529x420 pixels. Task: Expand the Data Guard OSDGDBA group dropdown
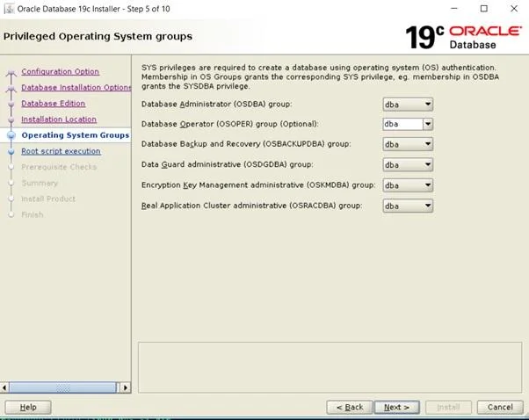pyautogui.click(x=427, y=165)
